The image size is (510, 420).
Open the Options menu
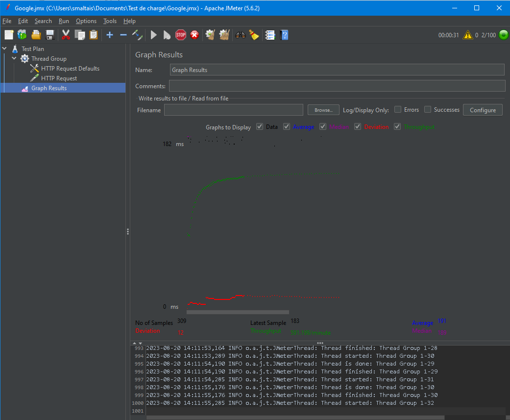(x=86, y=21)
